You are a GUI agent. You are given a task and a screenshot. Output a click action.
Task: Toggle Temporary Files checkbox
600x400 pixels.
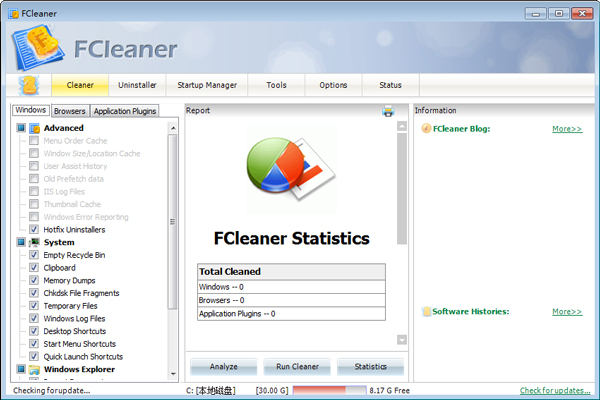pyautogui.click(x=34, y=305)
